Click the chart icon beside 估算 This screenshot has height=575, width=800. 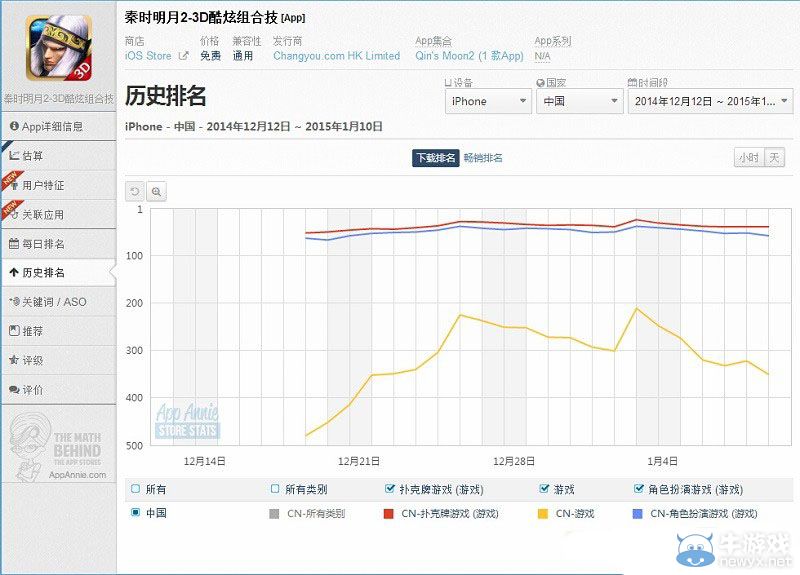(x=14, y=155)
